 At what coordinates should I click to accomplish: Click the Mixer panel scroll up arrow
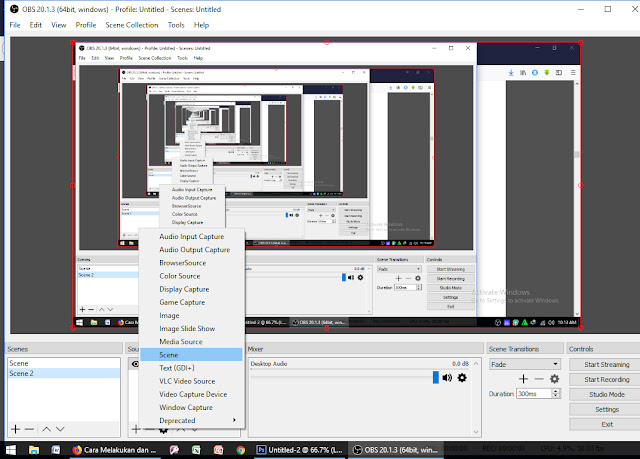(x=476, y=363)
